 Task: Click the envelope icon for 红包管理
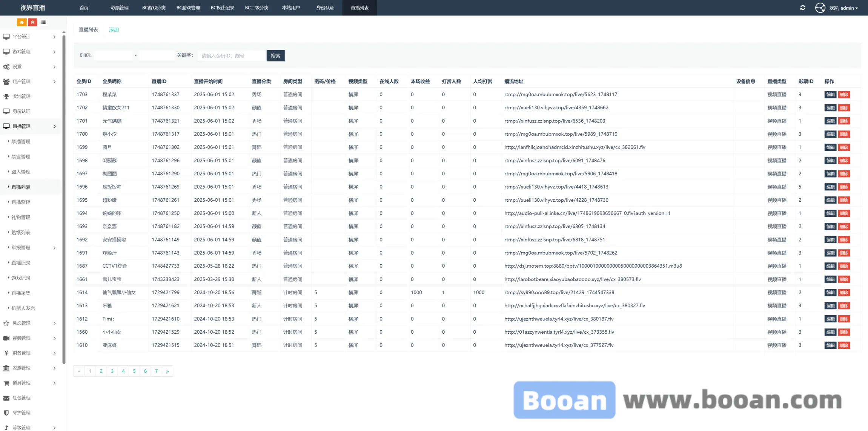6,398
